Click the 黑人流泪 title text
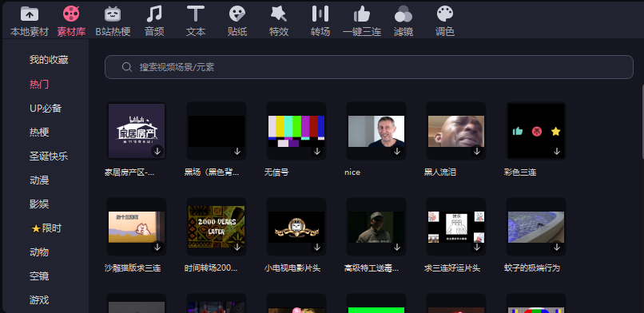The image size is (644, 313). tap(440, 172)
